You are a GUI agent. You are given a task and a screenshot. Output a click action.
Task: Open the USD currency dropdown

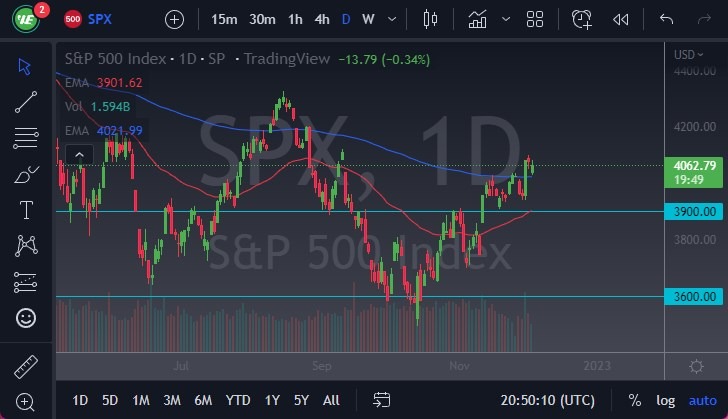point(689,55)
